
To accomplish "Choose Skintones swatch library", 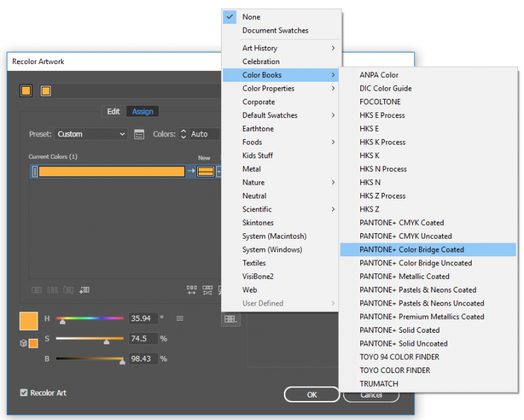I will click(282, 223).
